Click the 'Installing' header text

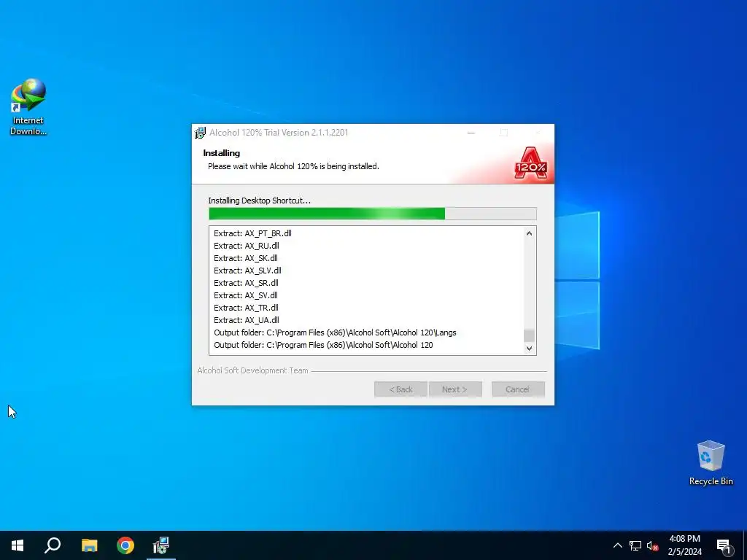tap(222, 153)
